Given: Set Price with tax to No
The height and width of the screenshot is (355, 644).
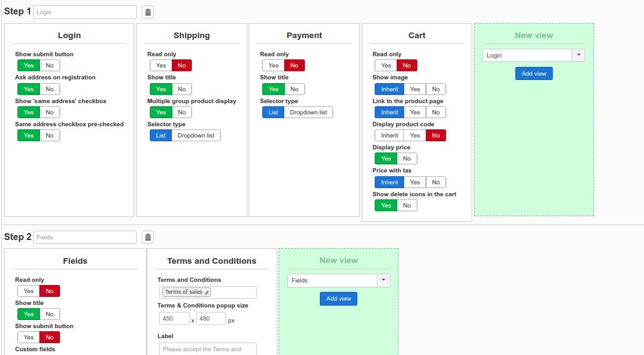Looking at the screenshot, I should [x=435, y=182].
